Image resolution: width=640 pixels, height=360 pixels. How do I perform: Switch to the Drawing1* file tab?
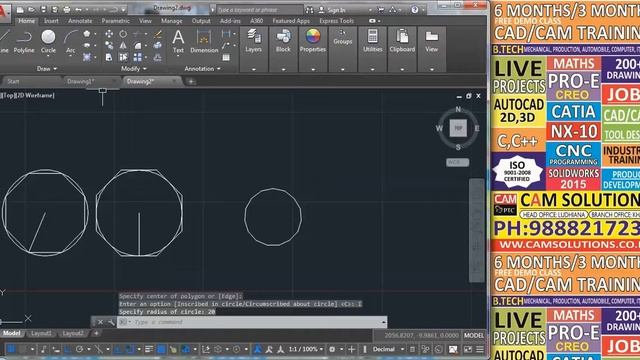81,82
